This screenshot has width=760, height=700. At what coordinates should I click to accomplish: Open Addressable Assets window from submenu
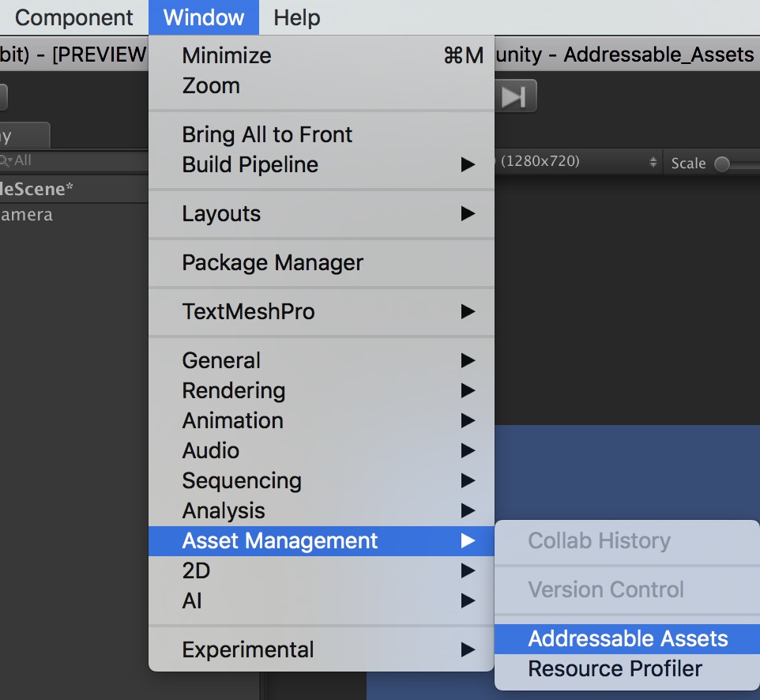click(x=627, y=638)
